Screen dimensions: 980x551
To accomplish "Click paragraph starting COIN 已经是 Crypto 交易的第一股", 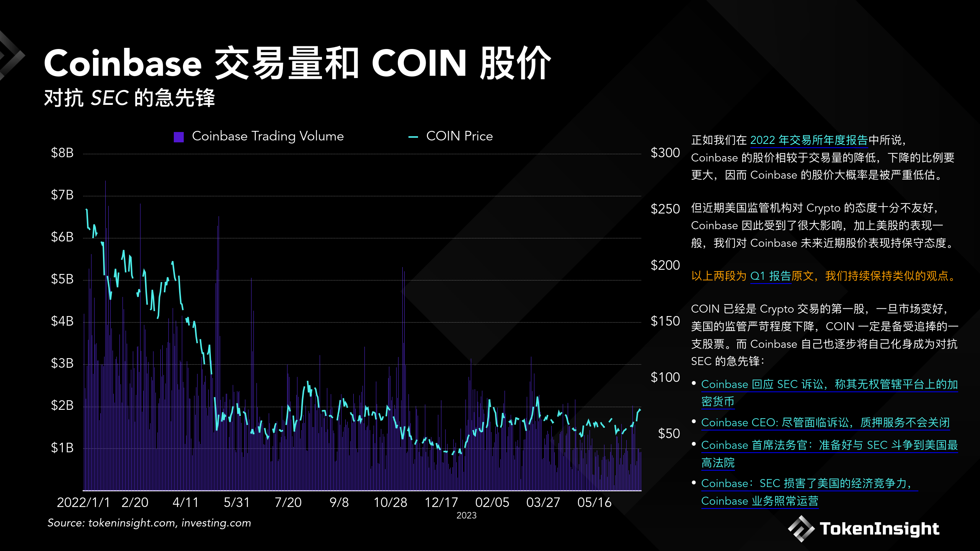I will click(x=825, y=335).
